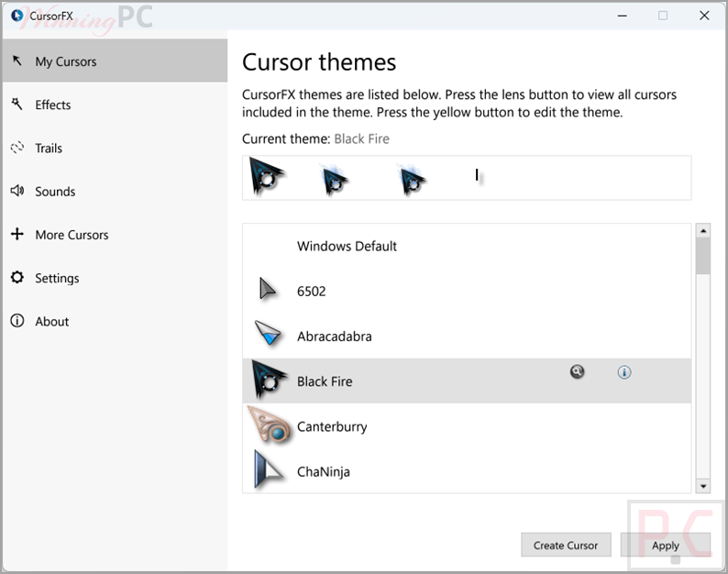Click the wand icon beside Effects
728x574 pixels.
click(17, 104)
